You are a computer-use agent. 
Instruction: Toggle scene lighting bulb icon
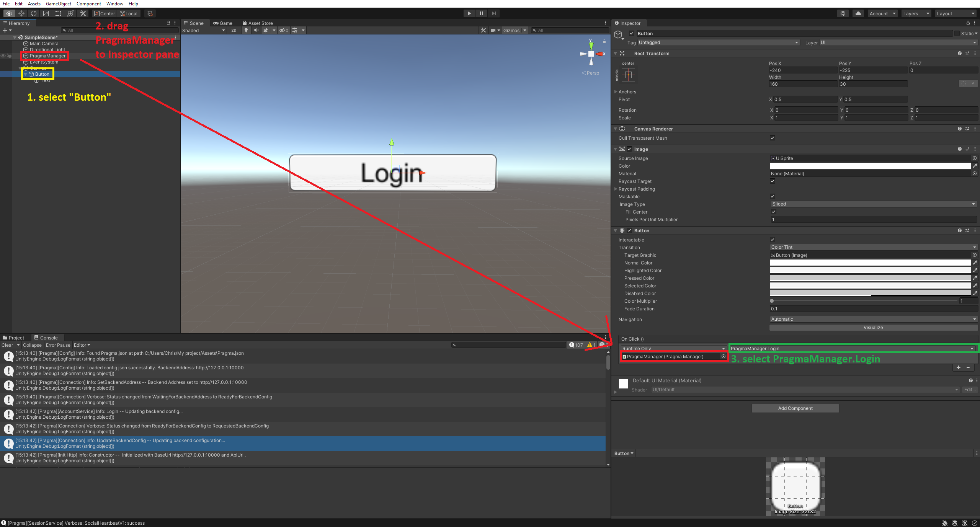(246, 30)
